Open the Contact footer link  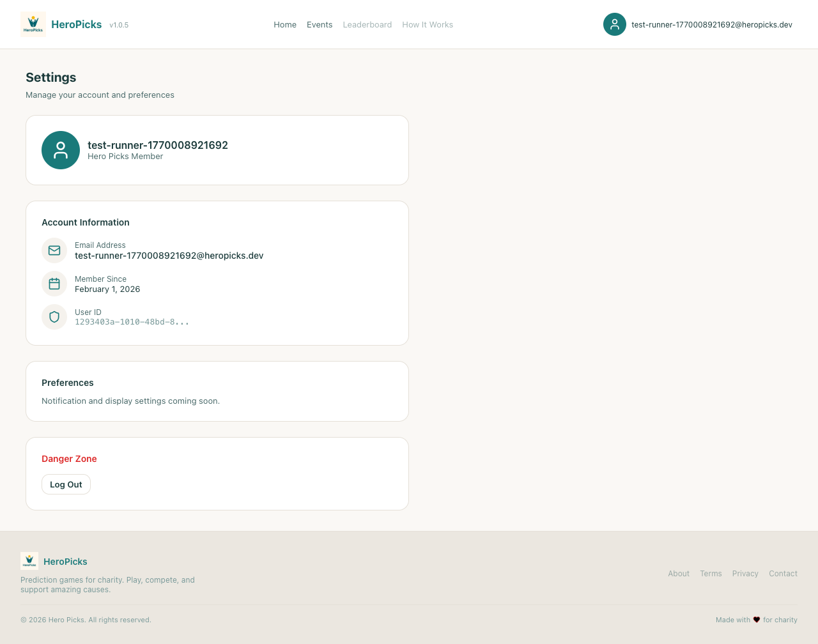[x=783, y=574]
